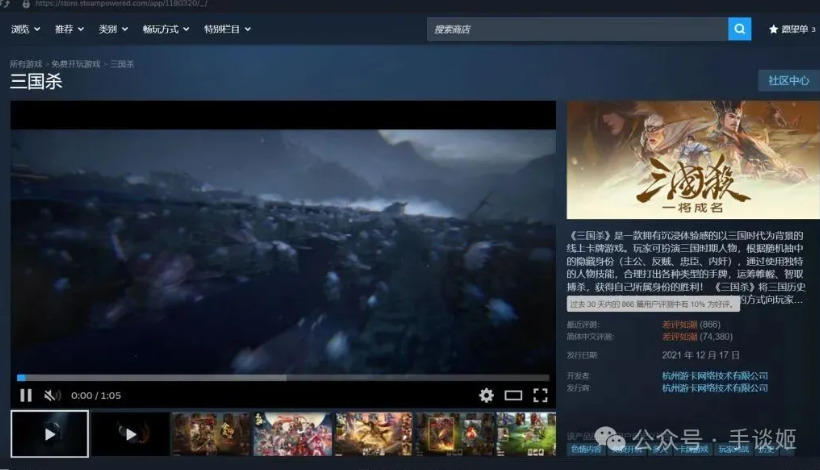Click the blue search magnifier button
Image resolution: width=820 pixels, height=470 pixels.
(x=739, y=29)
